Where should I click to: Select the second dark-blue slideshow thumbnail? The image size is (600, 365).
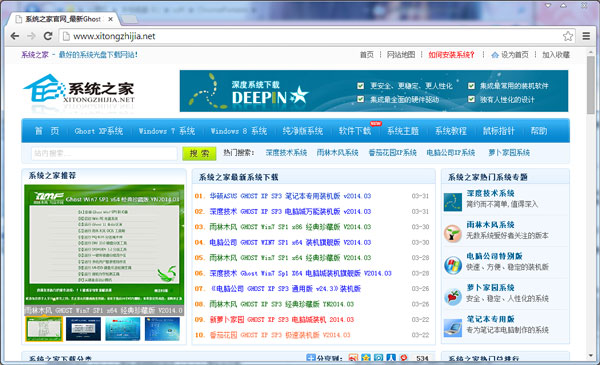pos(83,329)
